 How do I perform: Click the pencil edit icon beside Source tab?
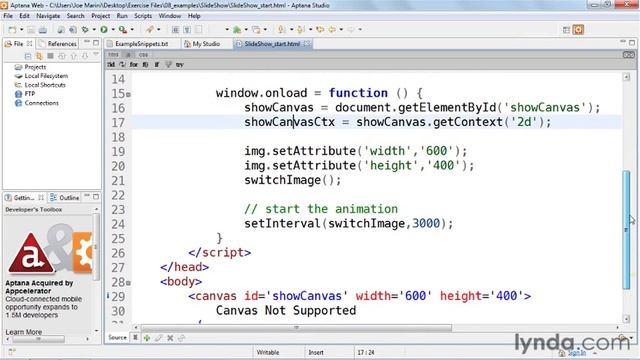tap(158, 338)
